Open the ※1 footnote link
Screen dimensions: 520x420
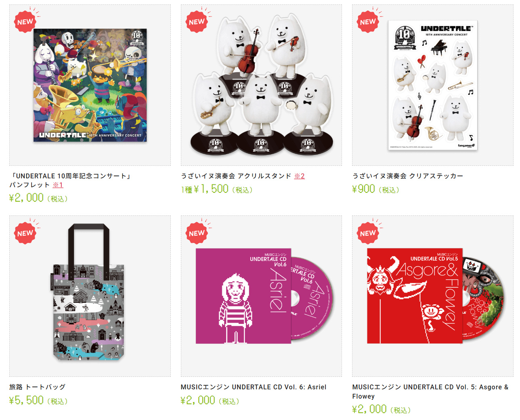pyautogui.click(x=58, y=185)
